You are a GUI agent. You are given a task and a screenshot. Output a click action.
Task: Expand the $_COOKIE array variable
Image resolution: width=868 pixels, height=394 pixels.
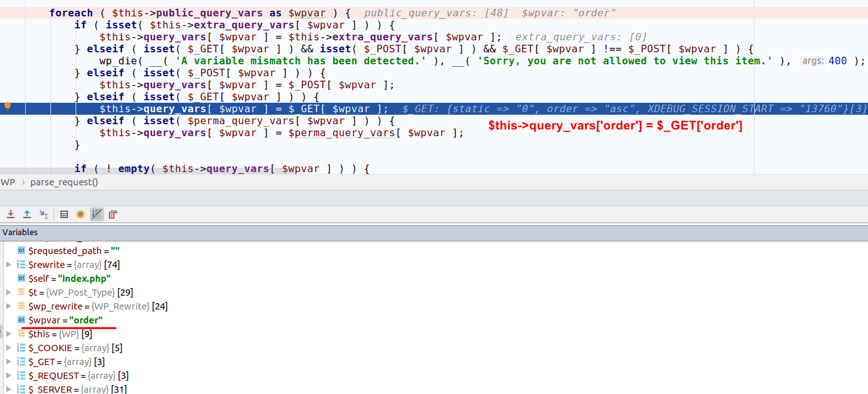9,347
